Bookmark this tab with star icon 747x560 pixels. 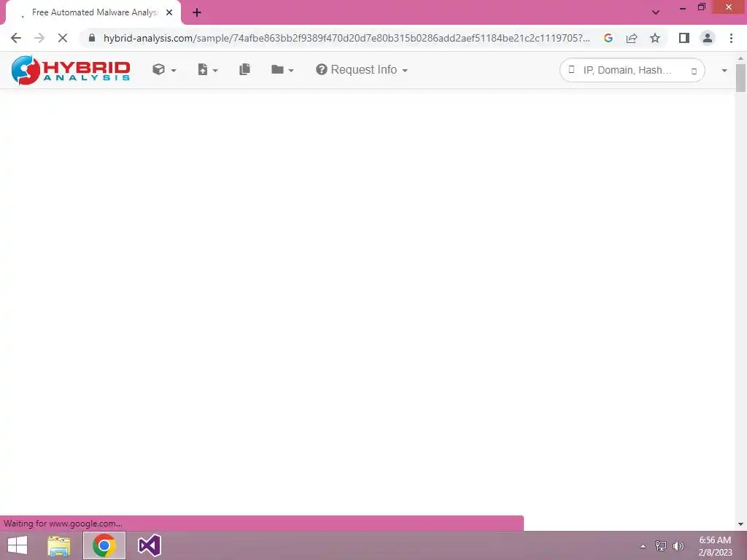coord(655,38)
